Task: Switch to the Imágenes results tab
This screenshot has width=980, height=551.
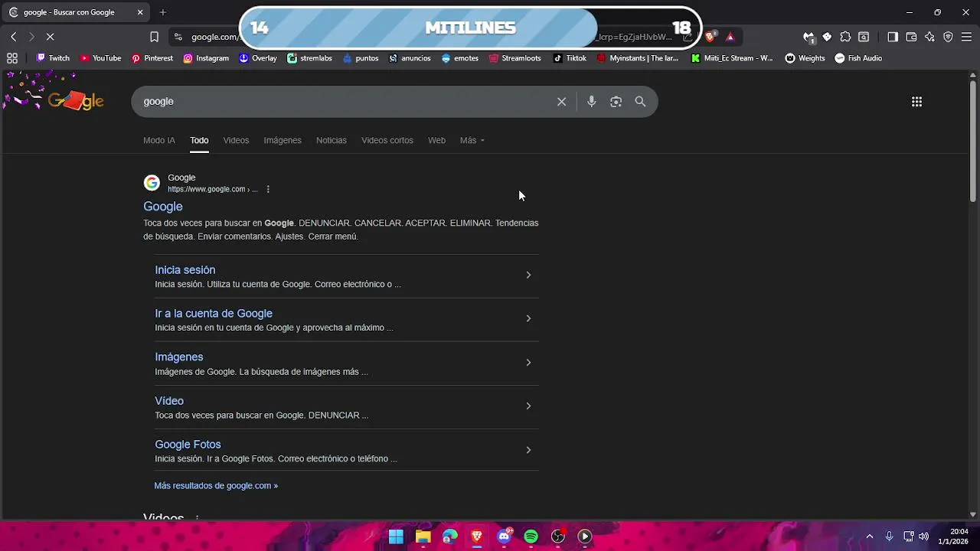Action: (x=283, y=141)
